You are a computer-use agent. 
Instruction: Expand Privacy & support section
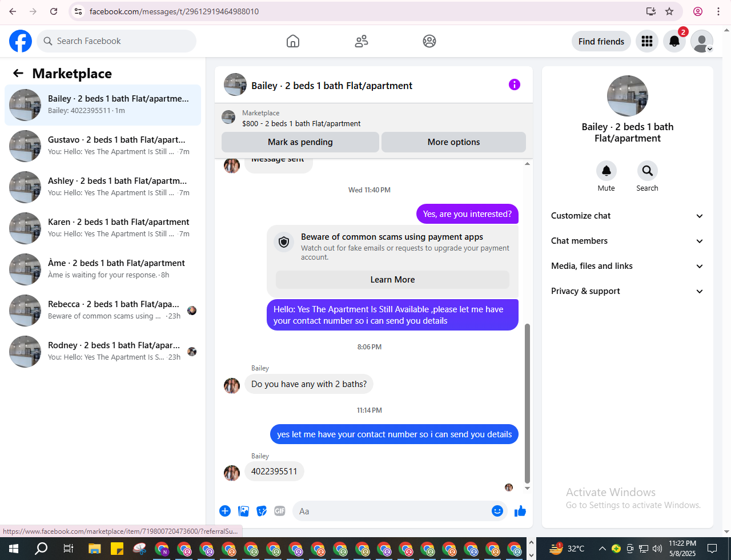pos(628,291)
